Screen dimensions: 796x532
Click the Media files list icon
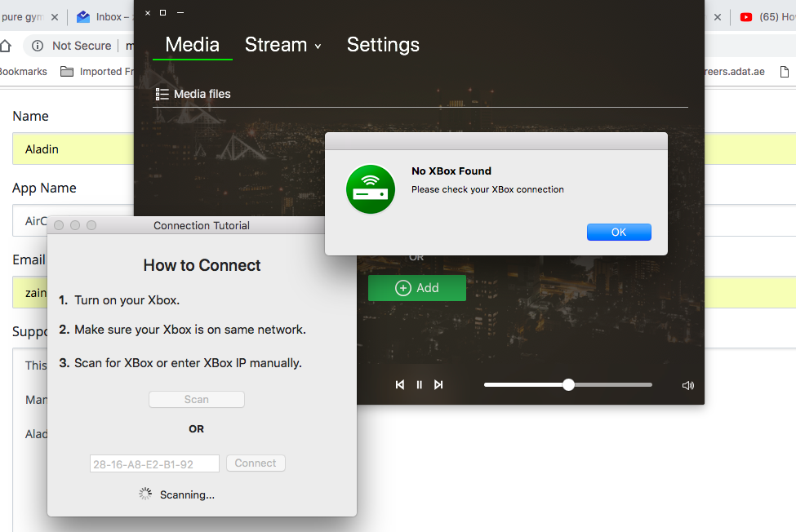162,94
